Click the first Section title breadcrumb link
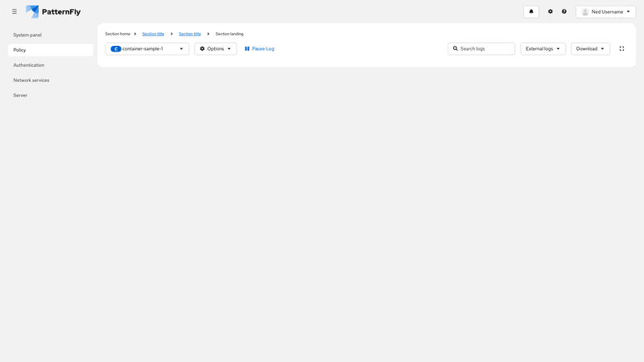This screenshot has height=362, width=644. coord(153,34)
